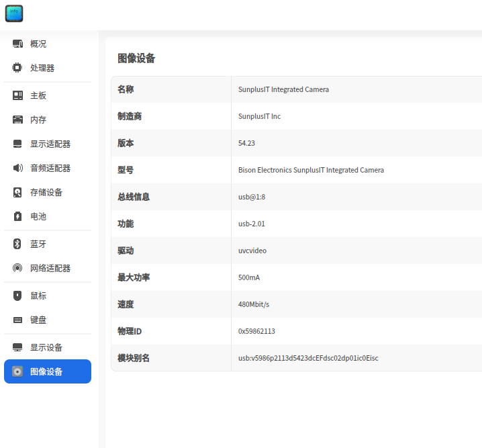Click the 型号 row label
Image resolution: width=482 pixels, height=448 pixels.
[126, 170]
